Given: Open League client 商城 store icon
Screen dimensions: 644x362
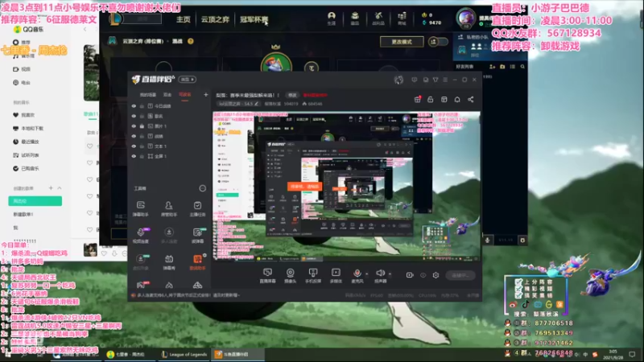Looking at the screenshot, I should (x=402, y=18).
